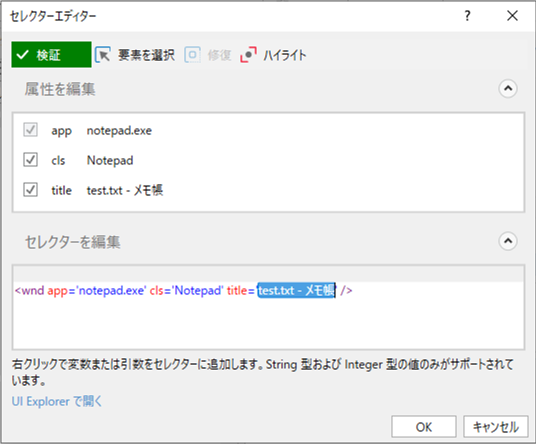
Task: Toggle the app attribute checkbox
Action: (30, 130)
